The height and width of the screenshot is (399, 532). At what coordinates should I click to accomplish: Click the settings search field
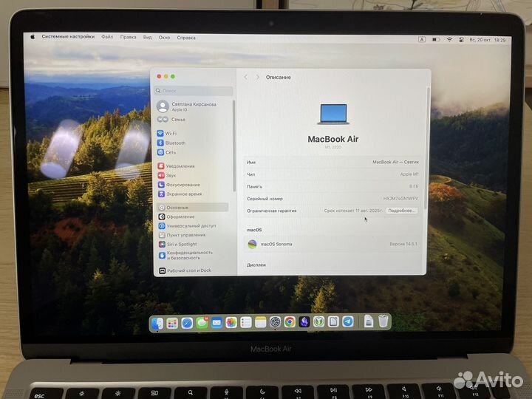(194, 91)
